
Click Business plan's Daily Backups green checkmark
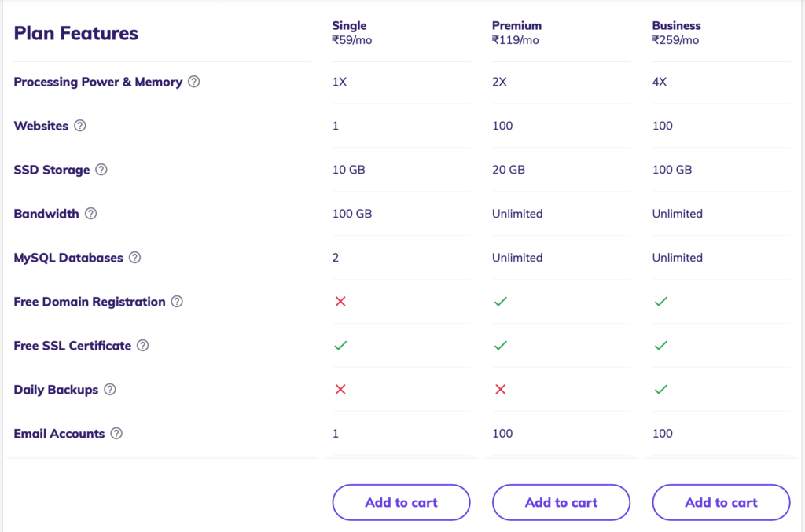coord(660,390)
